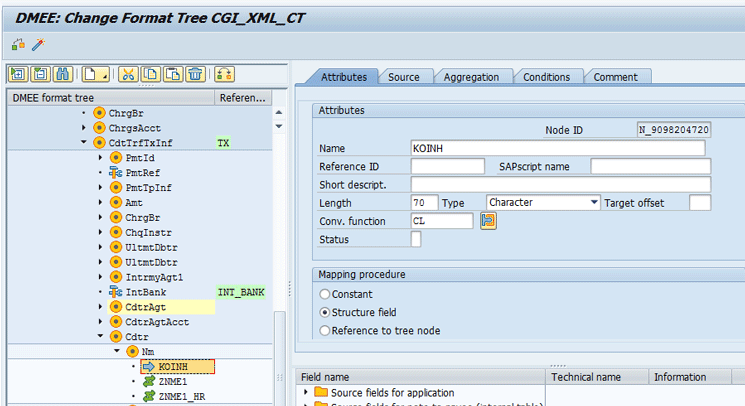Collapse the CdtTrfTxInf tree node

[x=84, y=143]
